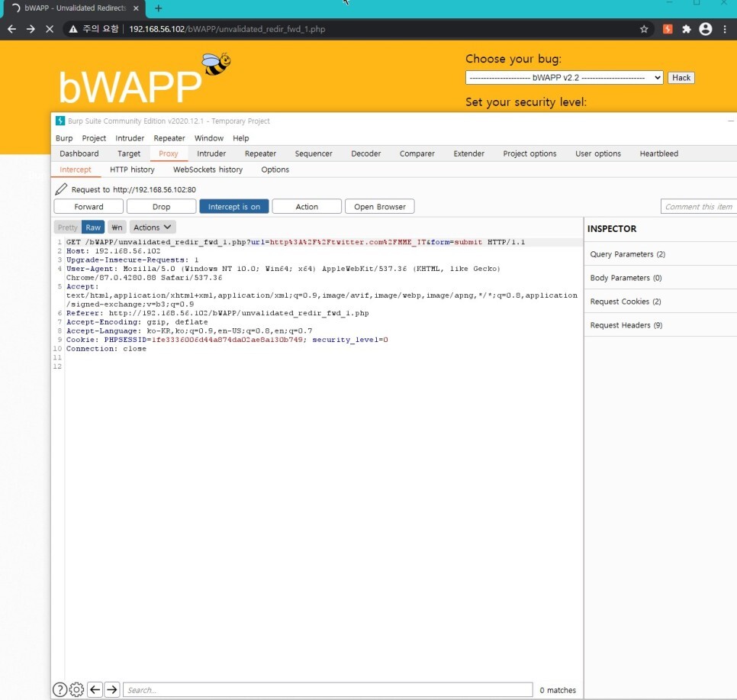The width and height of the screenshot is (737, 700).
Task: Open the Burp menu
Action: (x=64, y=138)
